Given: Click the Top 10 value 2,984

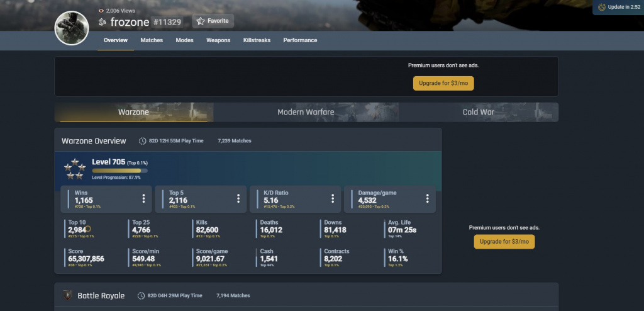Looking at the screenshot, I should [x=77, y=230].
